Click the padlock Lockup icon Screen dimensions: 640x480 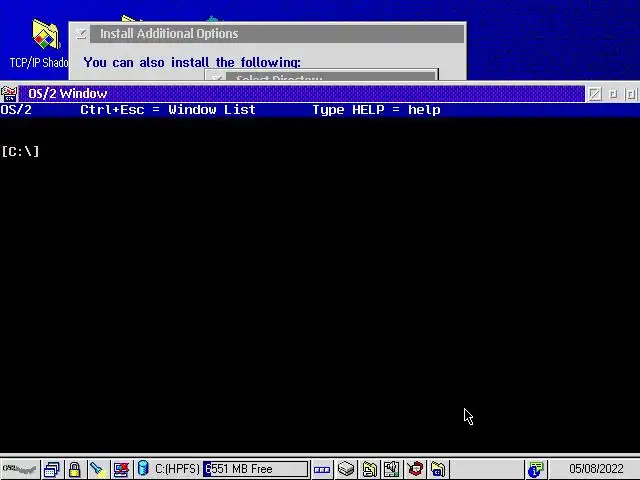[74, 469]
